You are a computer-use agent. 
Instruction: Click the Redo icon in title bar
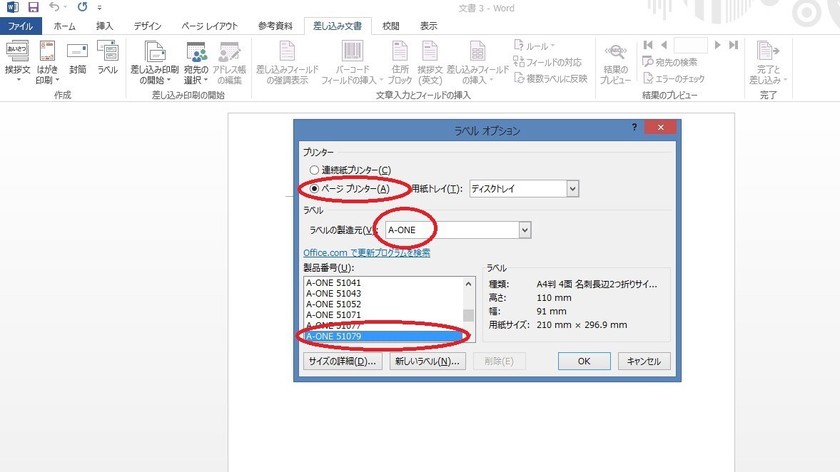[x=82, y=7]
